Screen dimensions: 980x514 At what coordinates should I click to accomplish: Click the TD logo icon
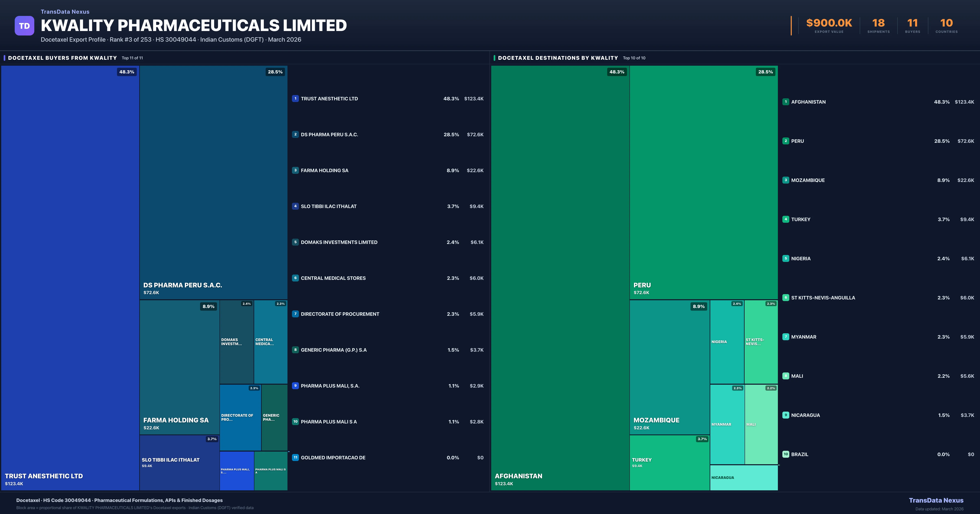24,25
